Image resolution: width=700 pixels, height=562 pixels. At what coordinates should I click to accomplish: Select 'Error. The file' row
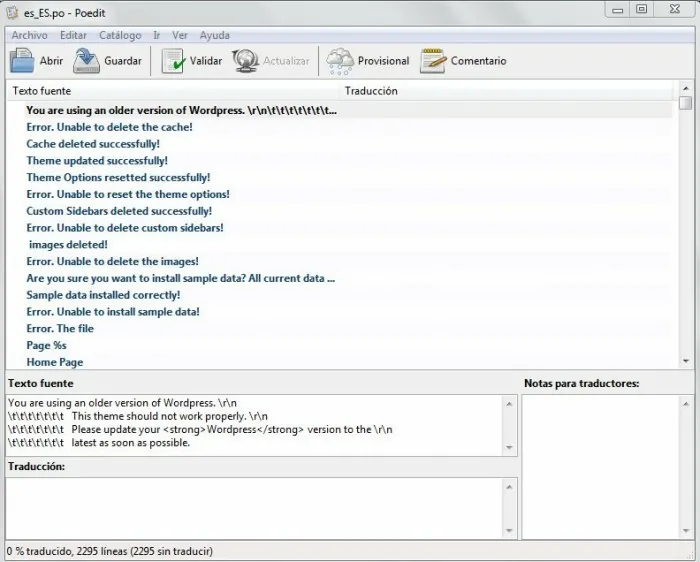tap(339, 329)
